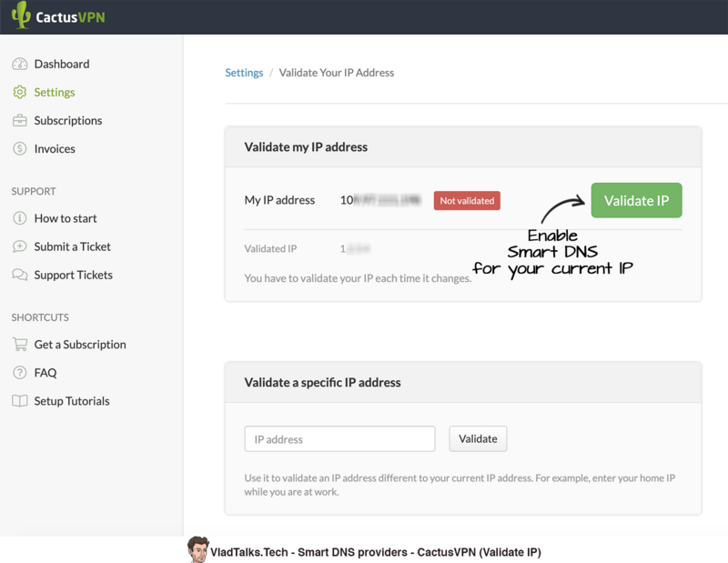
Task: Click the Subscriptions briefcase icon
Action: tap(19, 120)
